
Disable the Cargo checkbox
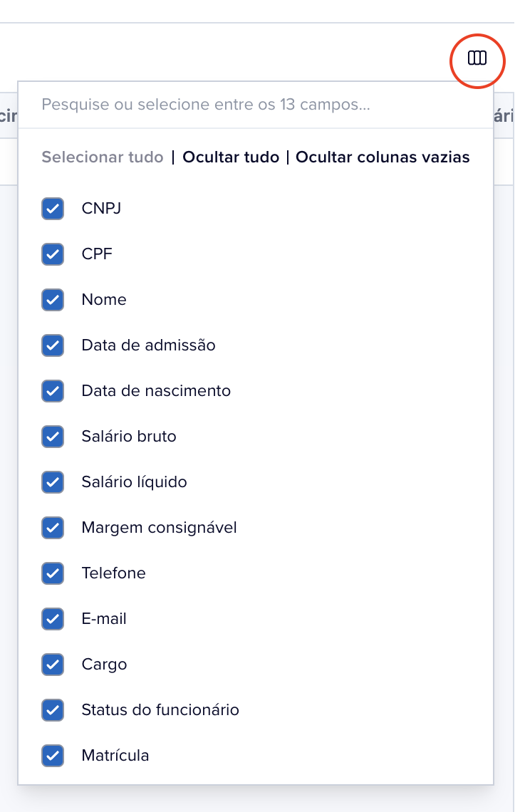point(53,665)
